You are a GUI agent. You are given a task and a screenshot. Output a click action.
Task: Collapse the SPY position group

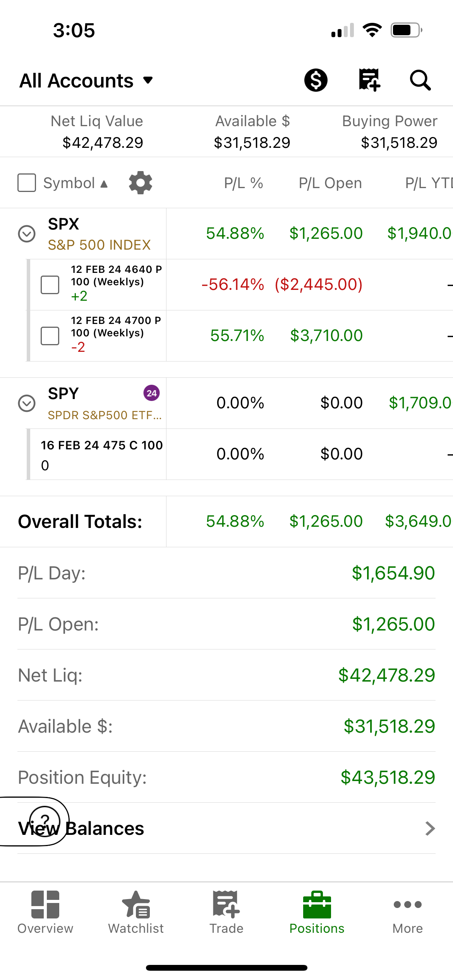(27, 403)
